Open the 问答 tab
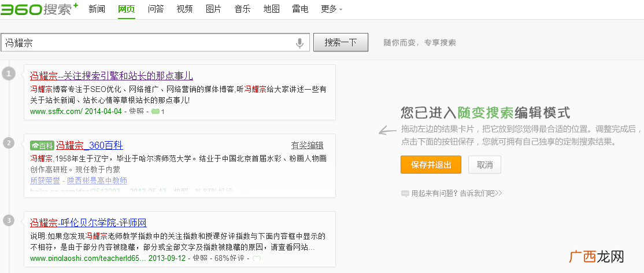The height and width of the screenshot is (273, 644). (x=156, y=9)
